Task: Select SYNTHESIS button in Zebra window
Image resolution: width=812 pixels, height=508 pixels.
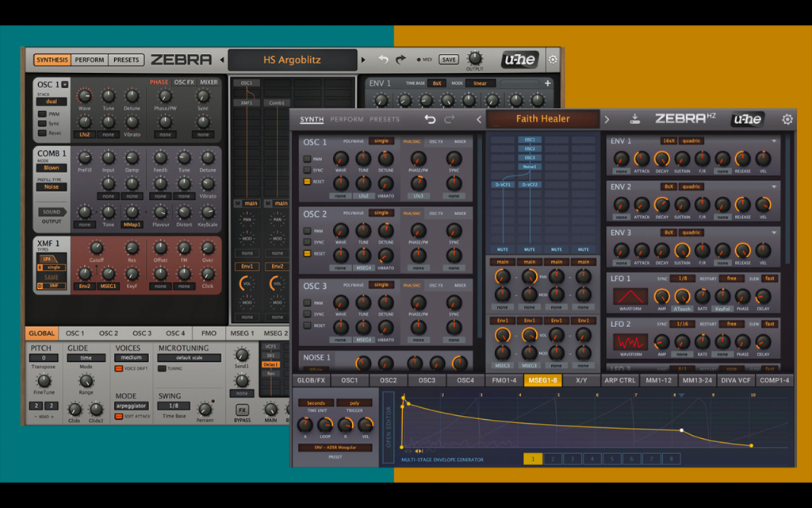Action: click(52, 60)
